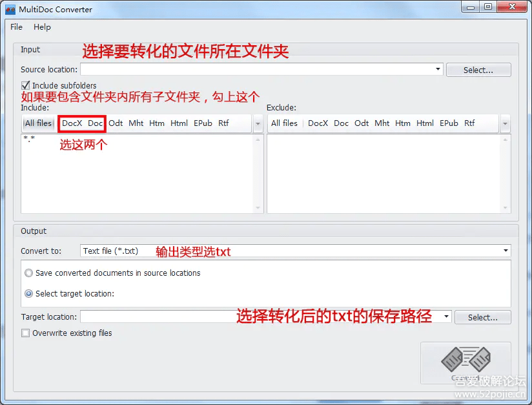Expand Exclude filter bar overflow arrow

click(x=505, y=123)
